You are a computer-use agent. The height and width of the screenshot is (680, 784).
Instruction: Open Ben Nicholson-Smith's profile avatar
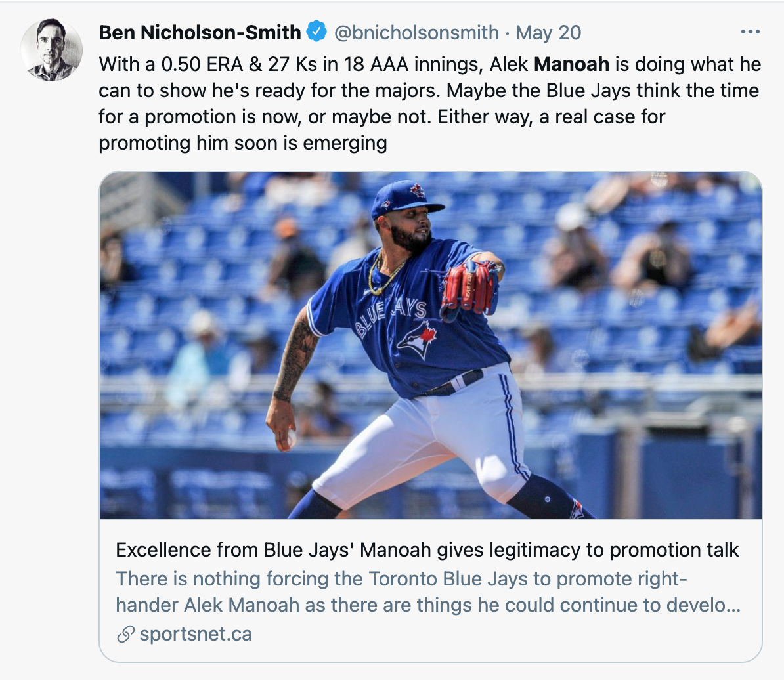[x=51, y=50]
